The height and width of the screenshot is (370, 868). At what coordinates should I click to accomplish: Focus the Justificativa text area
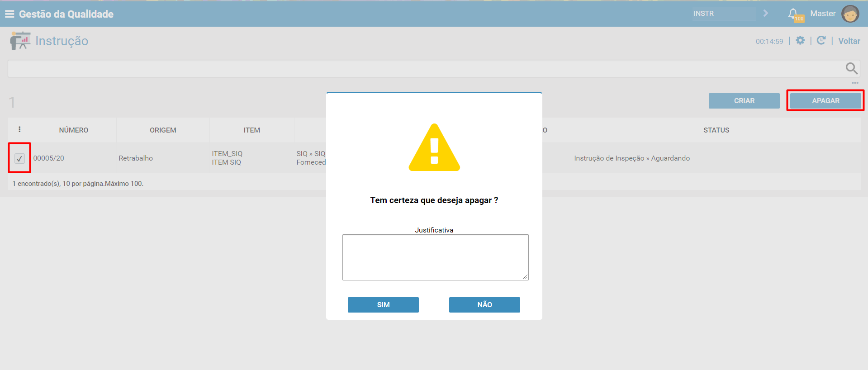[x=435, y=257]
